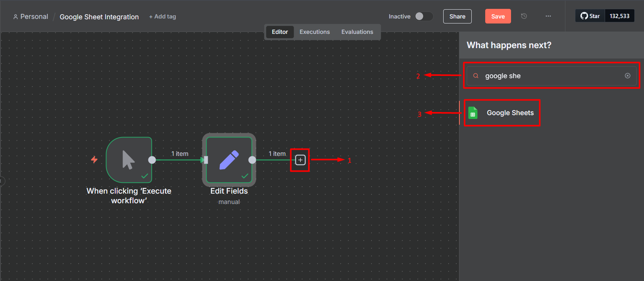
Task: Click the green Google Sheets icon
Action: pyautogui.click(x=473, y=113)
